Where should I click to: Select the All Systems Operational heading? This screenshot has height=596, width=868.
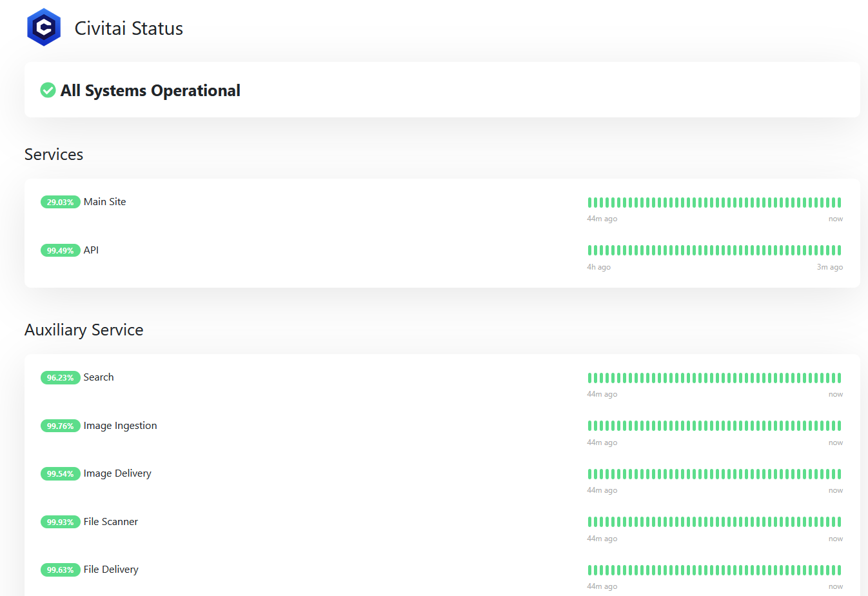tap(150, 91)
